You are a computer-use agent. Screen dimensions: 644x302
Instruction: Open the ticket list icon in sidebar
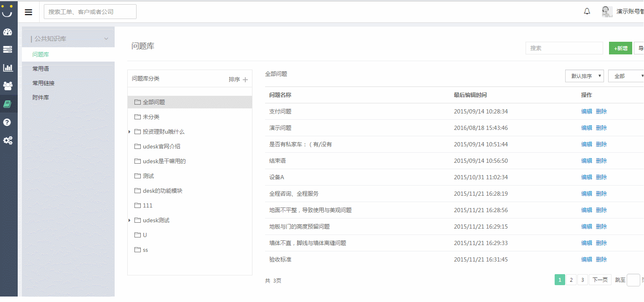8,49
